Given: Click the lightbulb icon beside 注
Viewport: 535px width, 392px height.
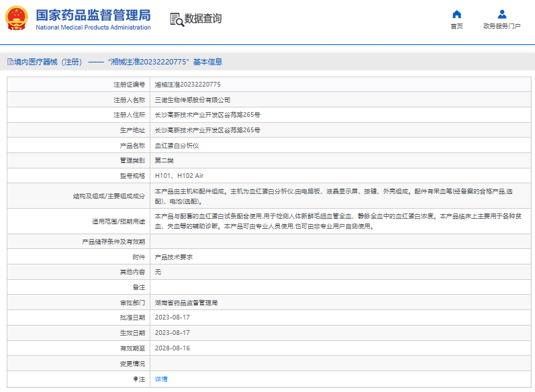Looking at the screenshot, I should [135, 379].
